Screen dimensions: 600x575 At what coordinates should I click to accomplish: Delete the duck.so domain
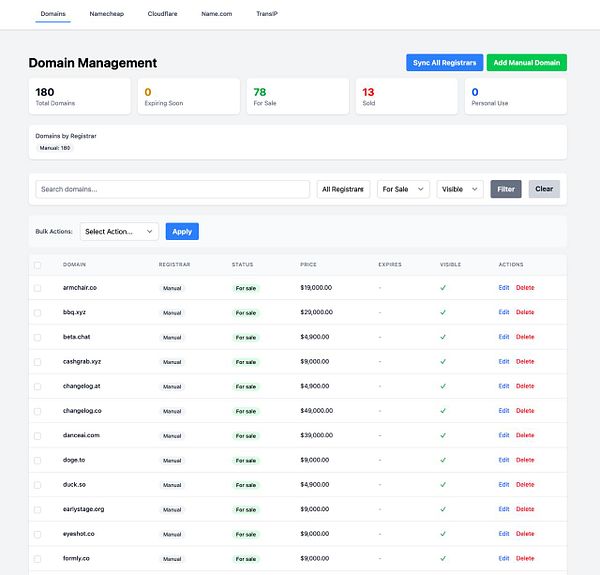525,485
